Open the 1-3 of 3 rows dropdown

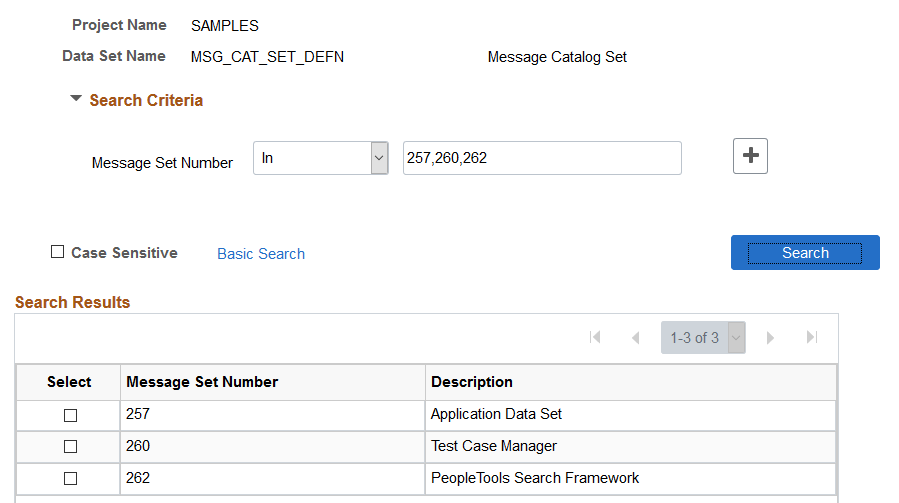703,337
